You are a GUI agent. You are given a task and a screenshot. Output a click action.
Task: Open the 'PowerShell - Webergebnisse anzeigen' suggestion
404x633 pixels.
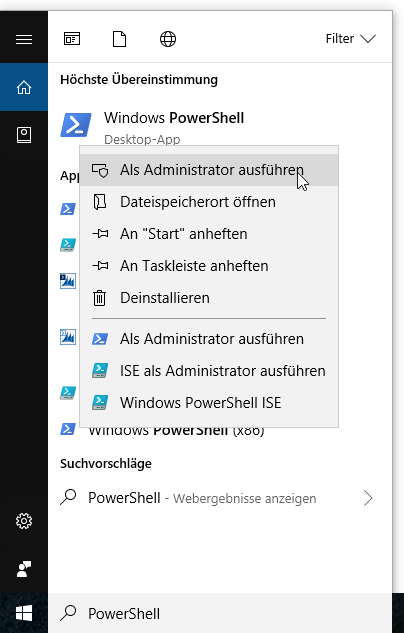pyautogui.click(x=220, y=498)
